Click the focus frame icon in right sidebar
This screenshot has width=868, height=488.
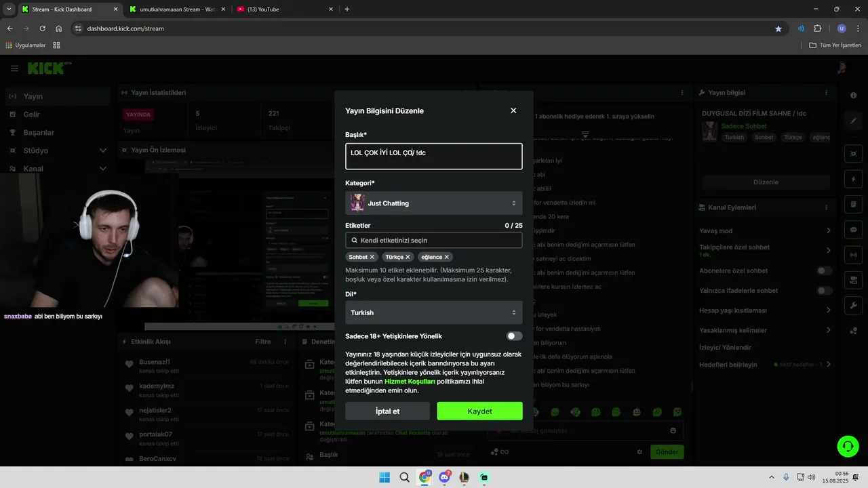tap(853, 154)
